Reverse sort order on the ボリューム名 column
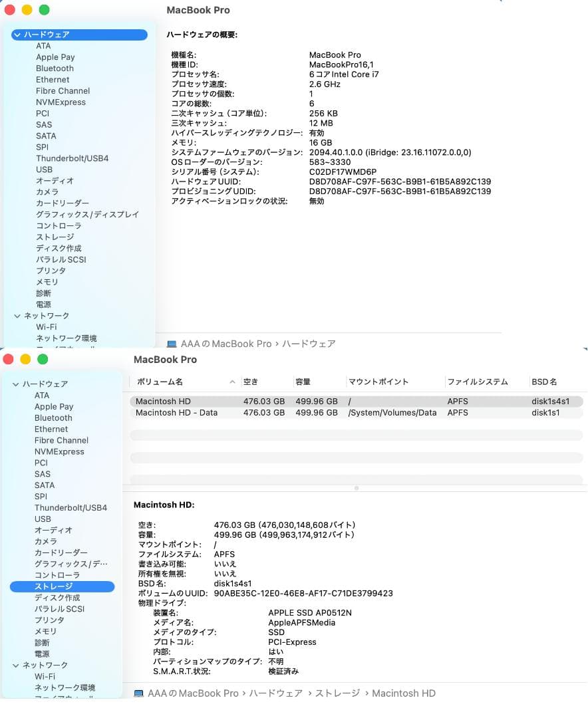The image size is (588, 718). pos(164,382)
